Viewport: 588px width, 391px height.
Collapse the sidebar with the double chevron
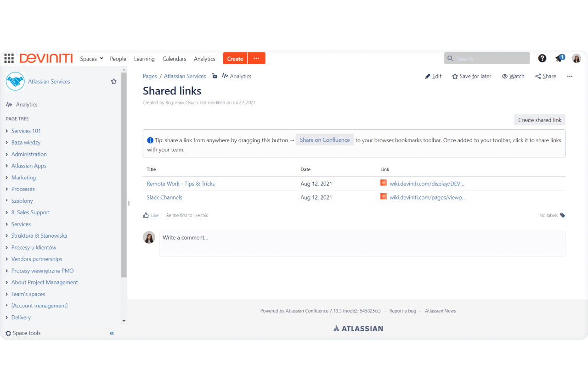[x=111, y=333]
